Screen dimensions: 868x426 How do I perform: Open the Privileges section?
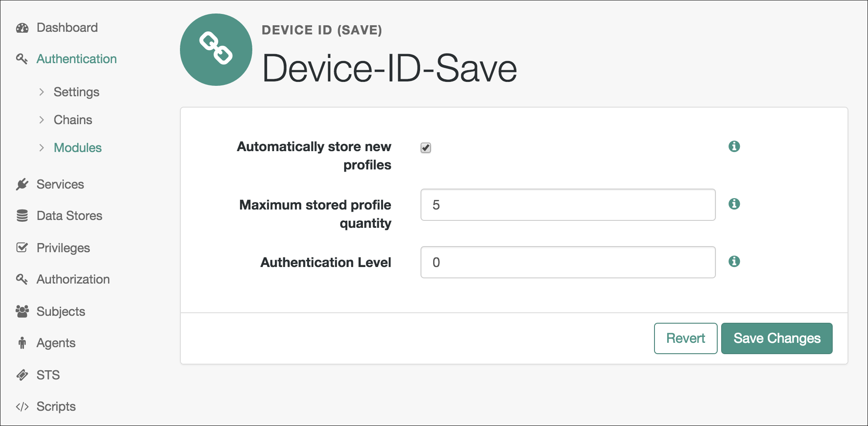pyautogui.click(x=63, y=248)
